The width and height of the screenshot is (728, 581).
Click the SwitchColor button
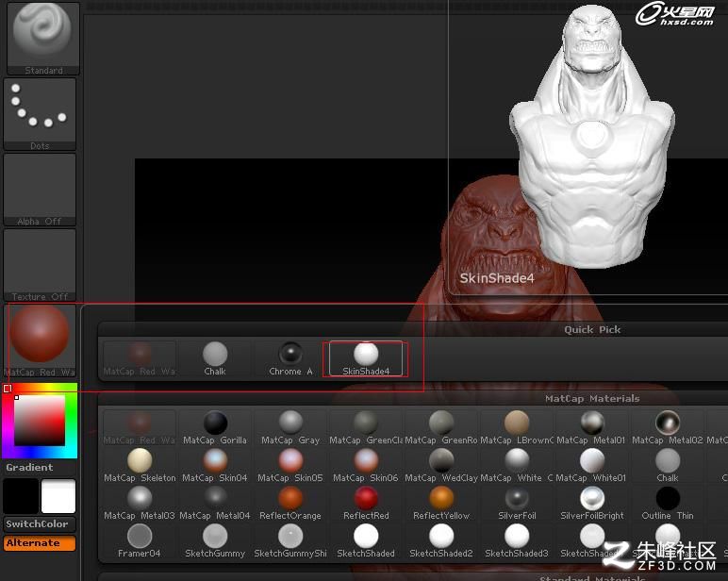(x=40, y=523)
